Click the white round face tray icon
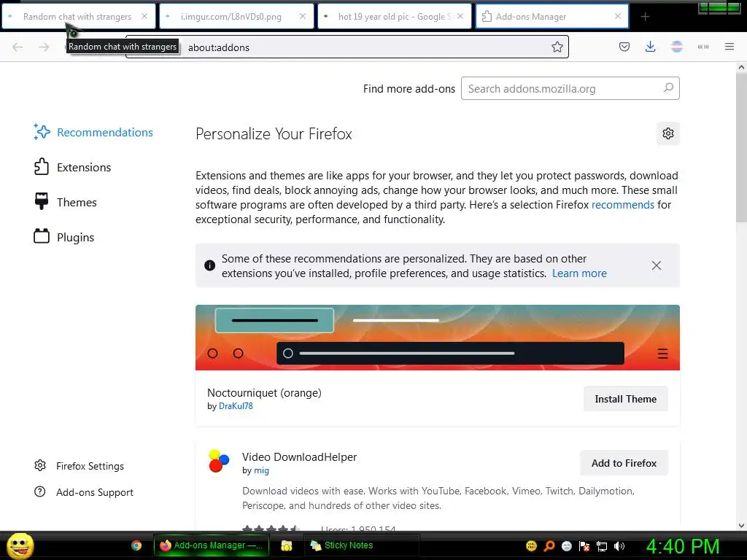Image resolution: width=747 pixels, height=560 pixels. coord(566,545)
